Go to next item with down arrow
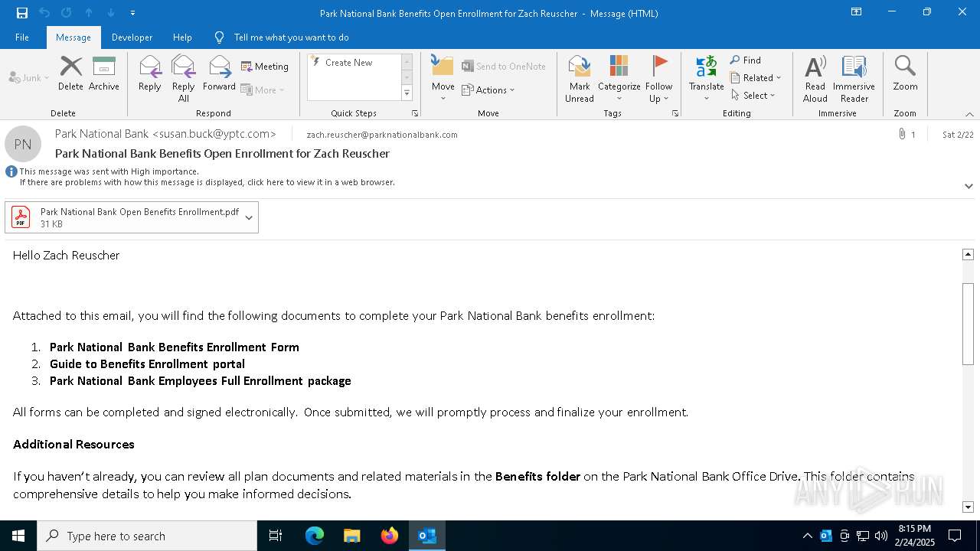Viewport: 980px width, 551px height. pos(111,13)
